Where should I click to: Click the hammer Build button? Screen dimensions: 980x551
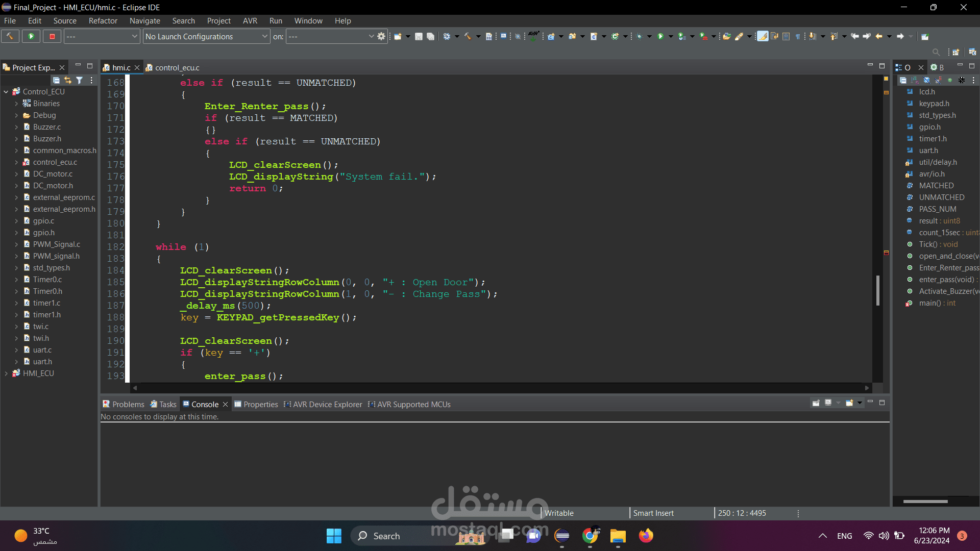pyautogui.click(x=10, y=36)
